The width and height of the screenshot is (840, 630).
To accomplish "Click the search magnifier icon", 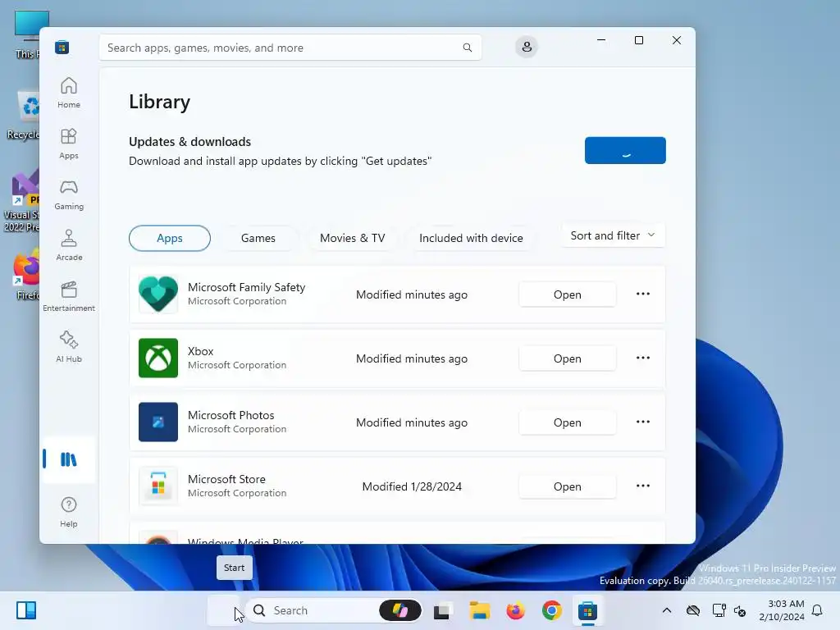I will 467,48.
